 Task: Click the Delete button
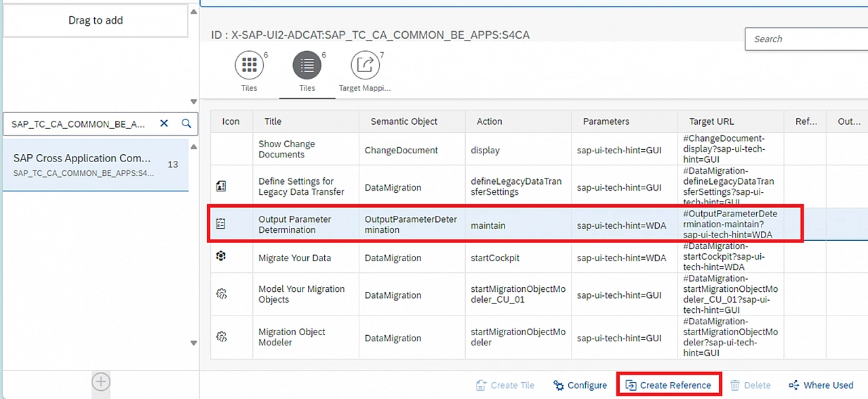(750, 385)
